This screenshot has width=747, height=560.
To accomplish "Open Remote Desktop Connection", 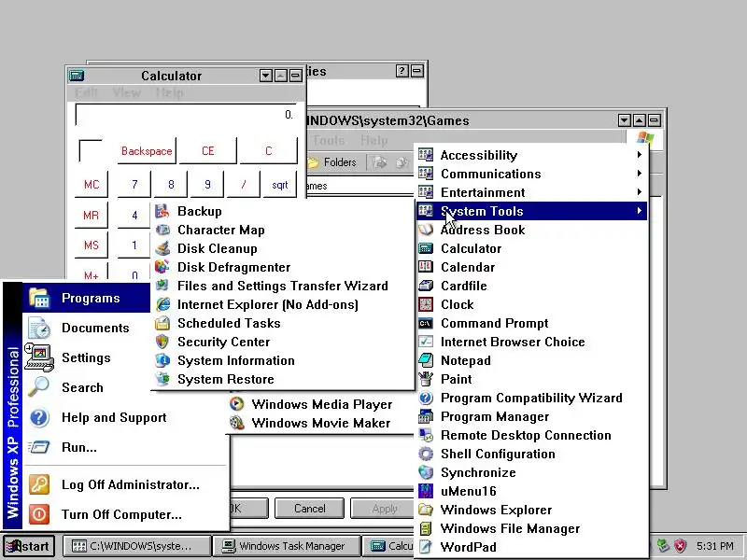I will [531, 435].
